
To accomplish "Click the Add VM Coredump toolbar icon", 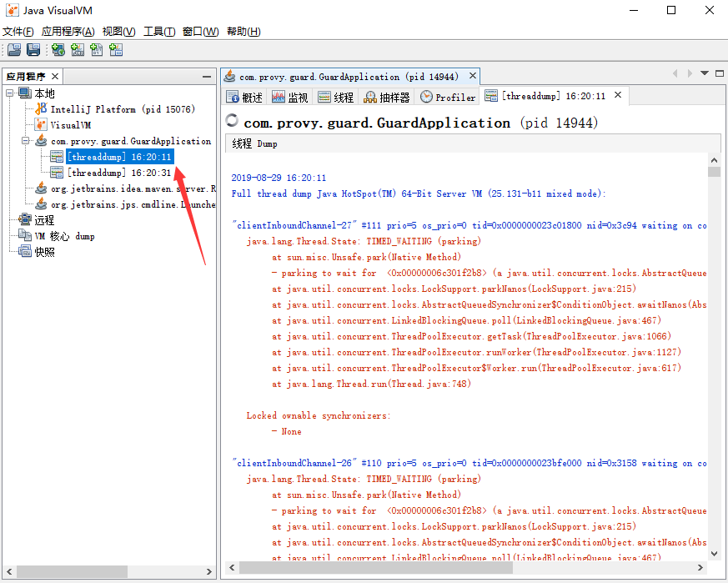I will (97, 51).
